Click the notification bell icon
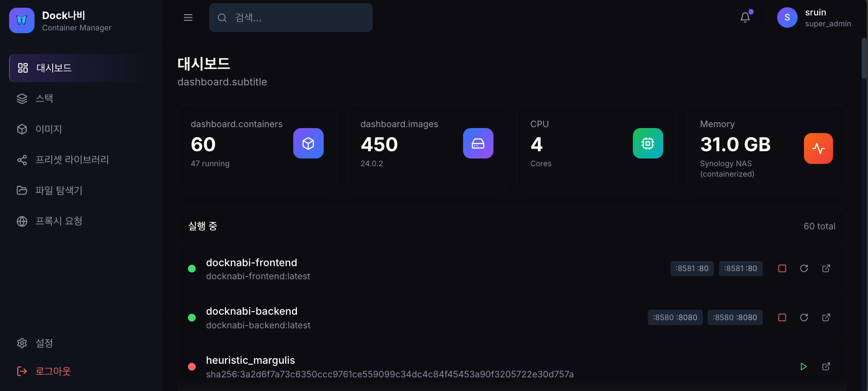Viewport: 868px width, 391px height. [745, 18]
